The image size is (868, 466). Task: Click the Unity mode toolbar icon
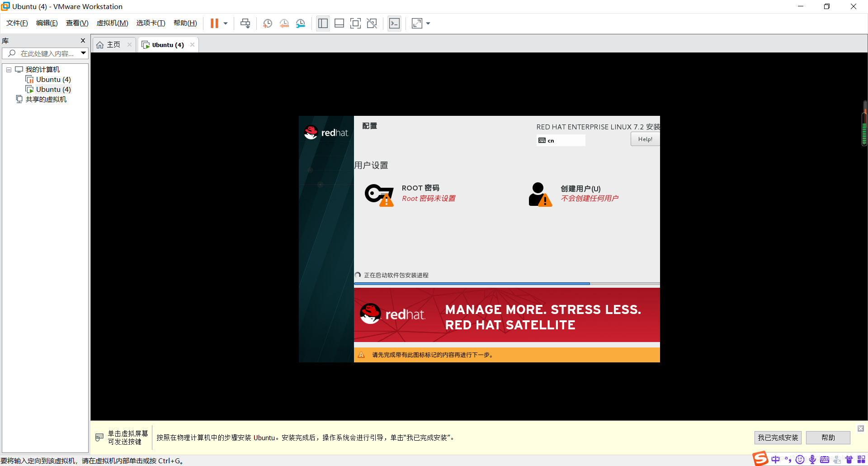(x=372, y=24)
